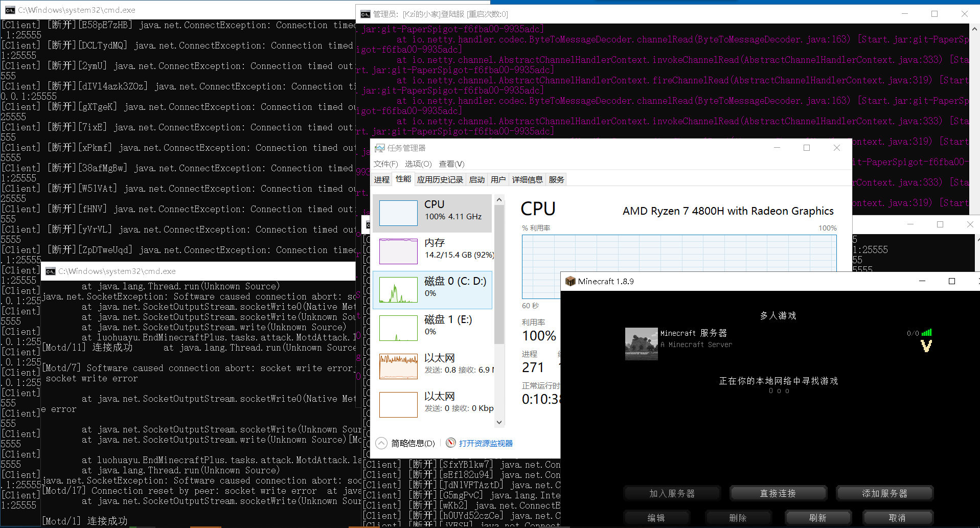Click 直接连接 button in Minecraft
Screen dimensions: 980x528
tap(778, 493)
